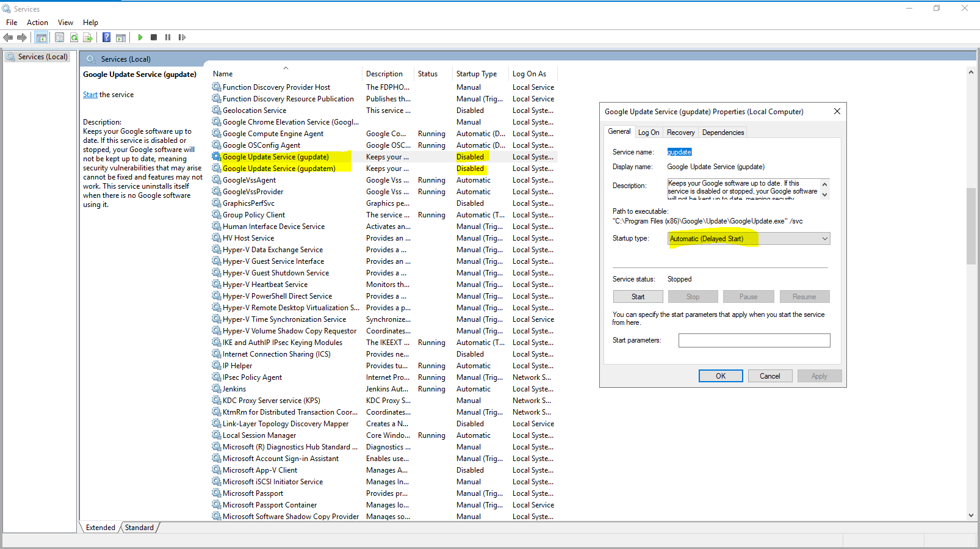Screen dimensions: 980x549
Task: Close the gupdate Properties dialog
Action: (837, 111)
